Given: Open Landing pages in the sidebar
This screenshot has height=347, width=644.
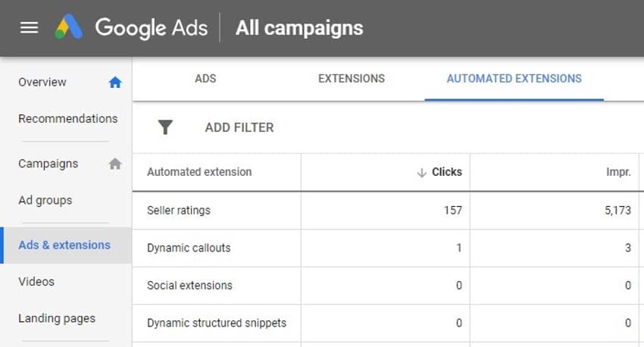Looking at the screenshot, I should [57, 319].
